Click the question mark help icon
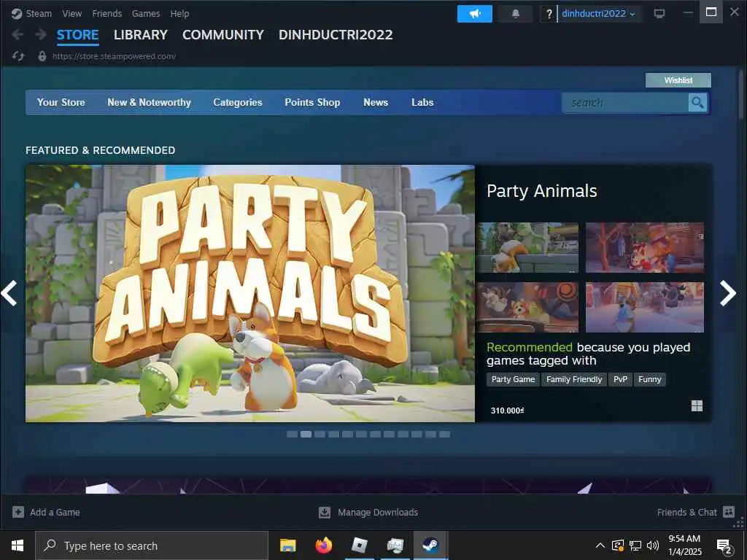 (x=549, y=13)
